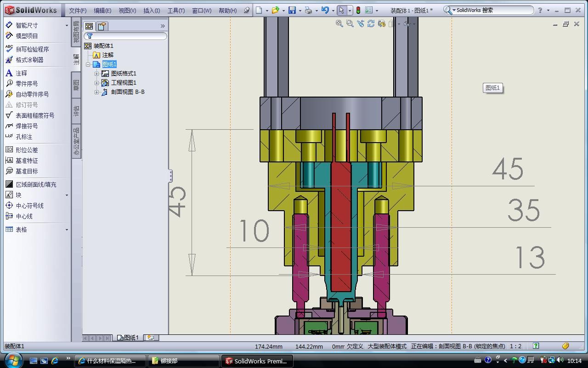Rebuild with the traffic light icon
This screenshot has height=368, width=588.
(x=358, y=10)
